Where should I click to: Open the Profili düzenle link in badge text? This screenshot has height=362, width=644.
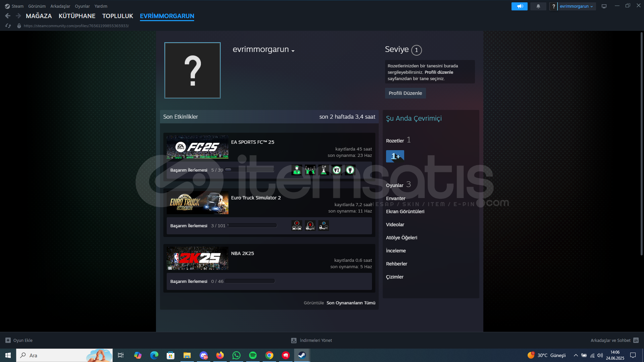click(x=439, y=72)
